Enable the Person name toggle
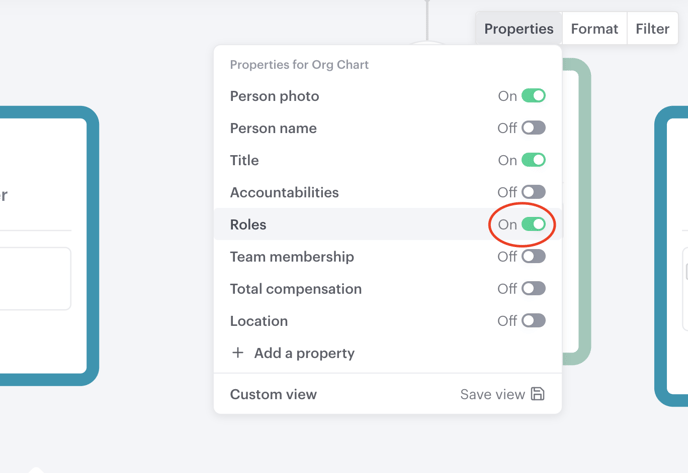688x473 pixels. click(534, 128)
